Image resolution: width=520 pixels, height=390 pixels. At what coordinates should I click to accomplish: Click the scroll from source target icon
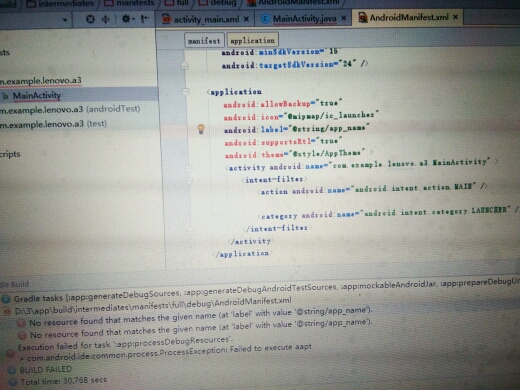pyautogui.click(x=90, y=19)
